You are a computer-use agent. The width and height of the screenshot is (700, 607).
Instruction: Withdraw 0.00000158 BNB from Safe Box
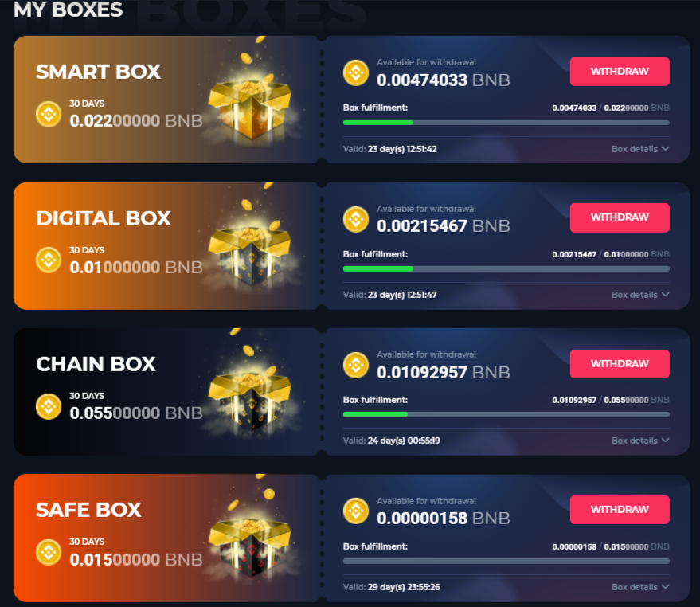(620, 510)
